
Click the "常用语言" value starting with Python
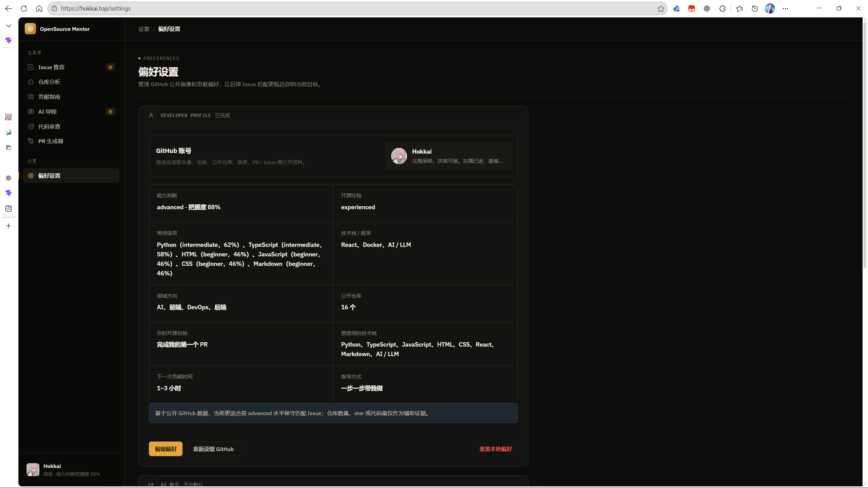pyautogui.click(x=239, y=259)
